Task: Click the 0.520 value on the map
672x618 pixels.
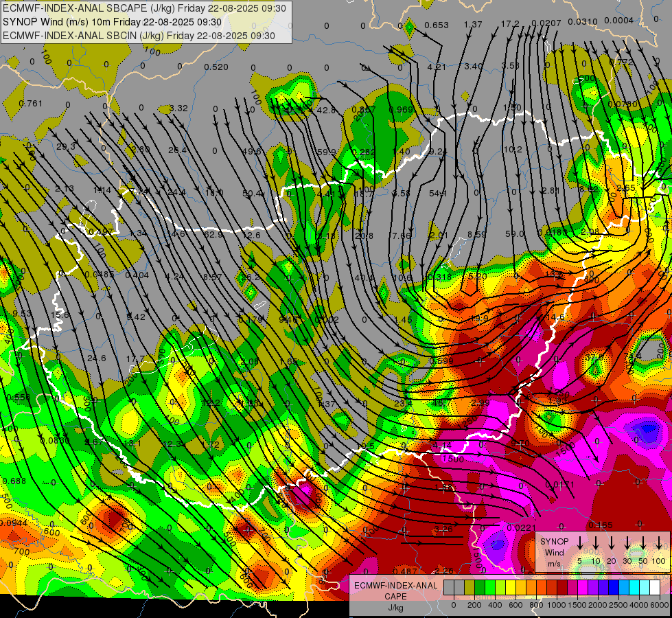Action: [216, 67]
